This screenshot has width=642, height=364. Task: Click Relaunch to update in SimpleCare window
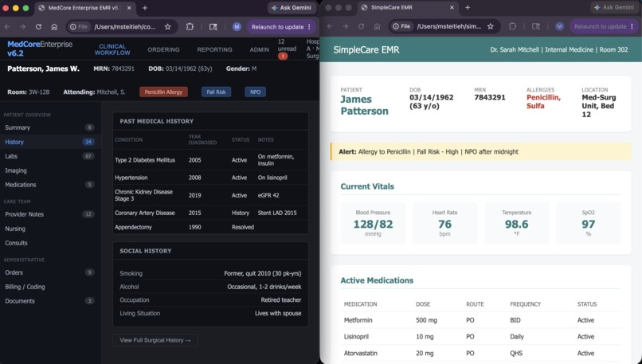tap(604, 26)
